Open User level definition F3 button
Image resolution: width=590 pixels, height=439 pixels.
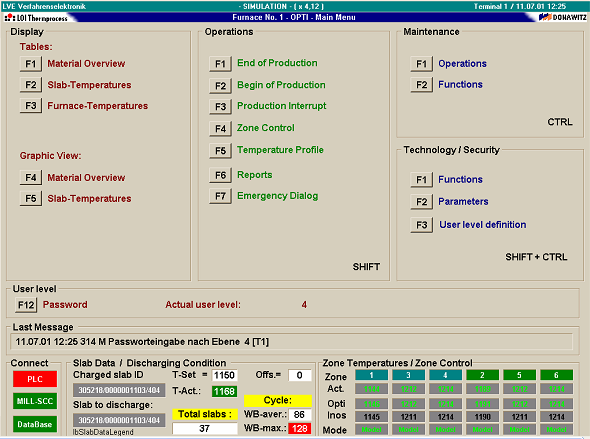[422, 225]
